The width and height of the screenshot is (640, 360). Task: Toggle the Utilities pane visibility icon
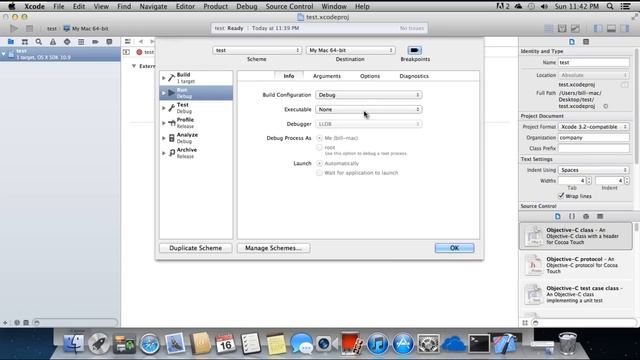[624, 29]
